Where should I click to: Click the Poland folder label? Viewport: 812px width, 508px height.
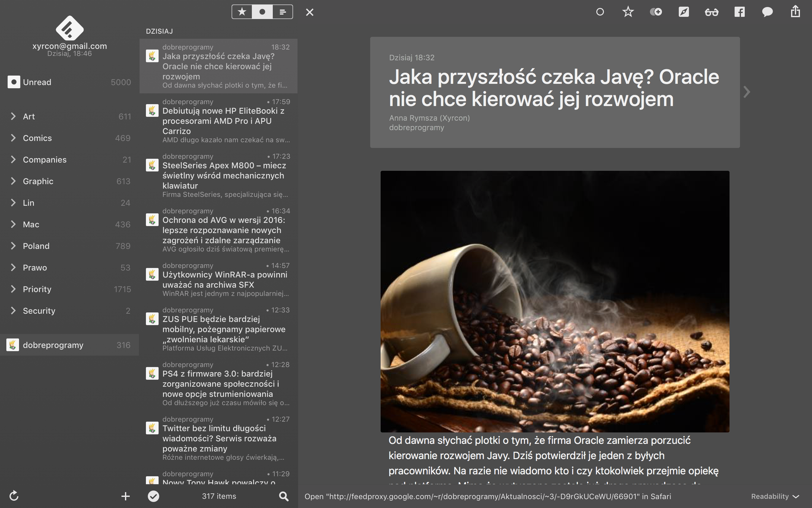pos(36,246)
